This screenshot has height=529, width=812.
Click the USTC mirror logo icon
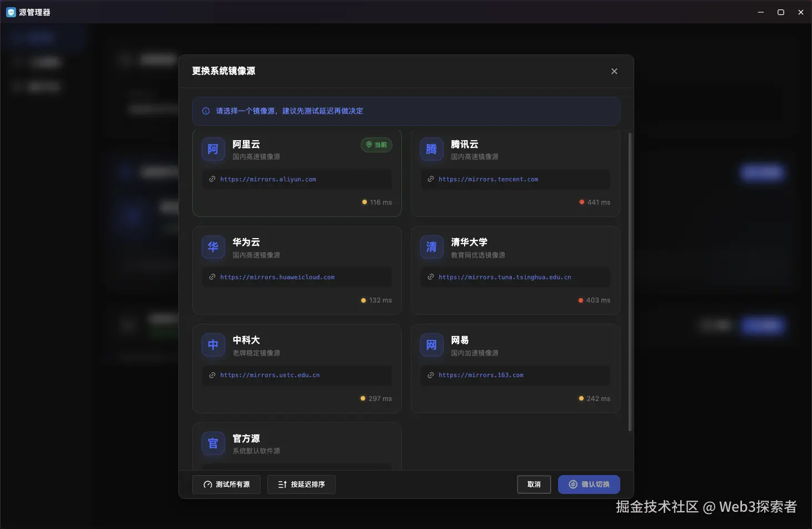click(x=213, y=345)
